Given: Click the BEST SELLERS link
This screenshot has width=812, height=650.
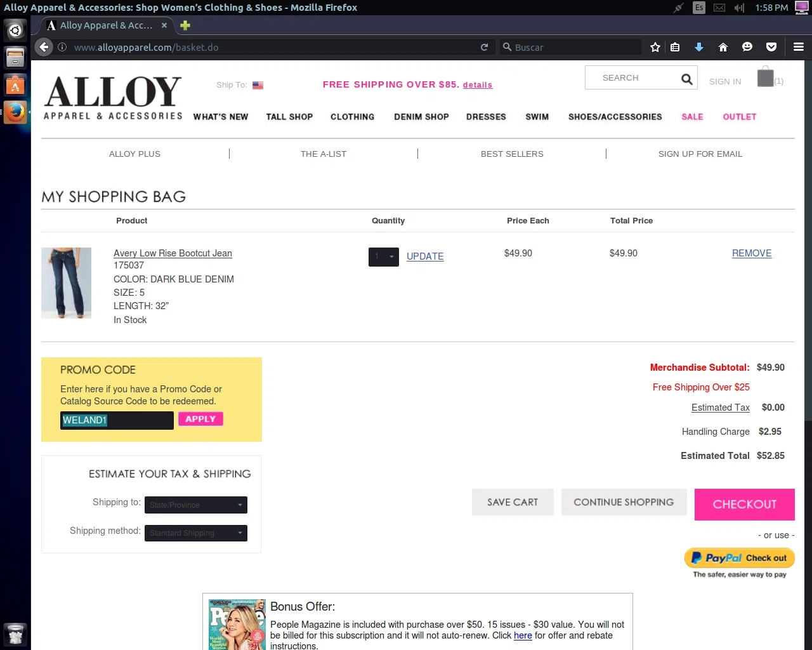Looking at the screenshot, I should point(512,154).
